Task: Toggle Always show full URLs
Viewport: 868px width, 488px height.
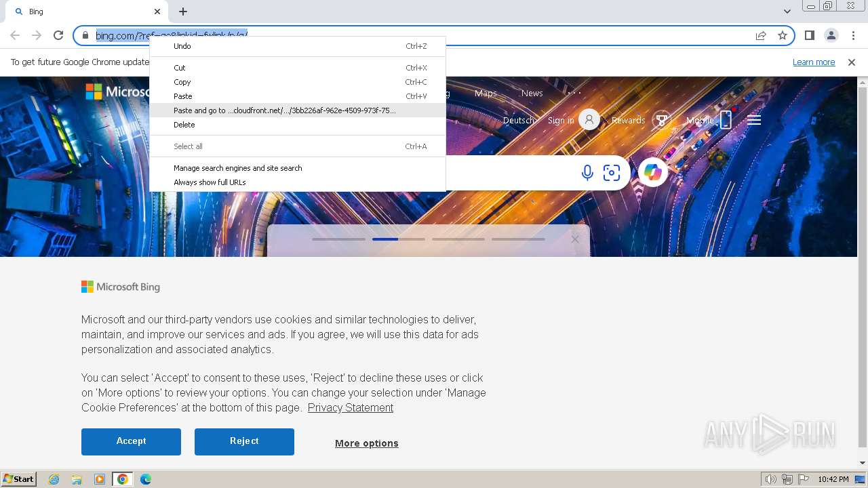Action: coord(298,182)
